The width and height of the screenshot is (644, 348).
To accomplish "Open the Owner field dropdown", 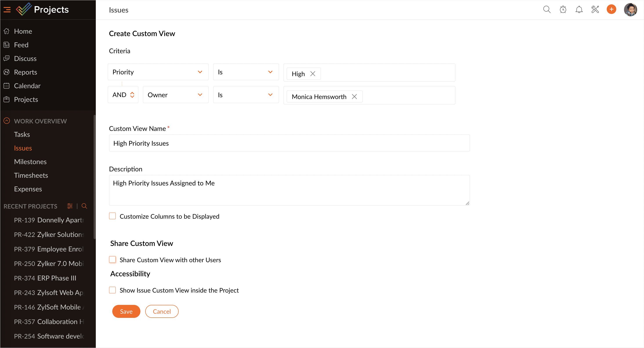I will 176,95.
